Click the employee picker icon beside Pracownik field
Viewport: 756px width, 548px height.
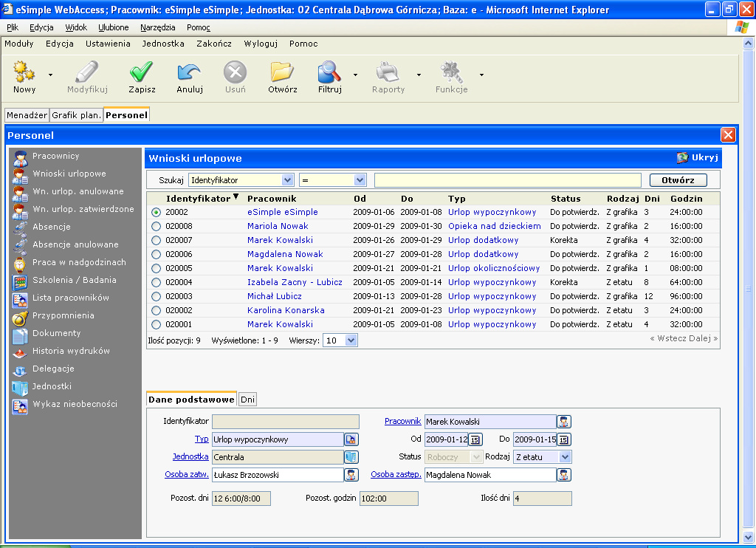click(564, 422)
